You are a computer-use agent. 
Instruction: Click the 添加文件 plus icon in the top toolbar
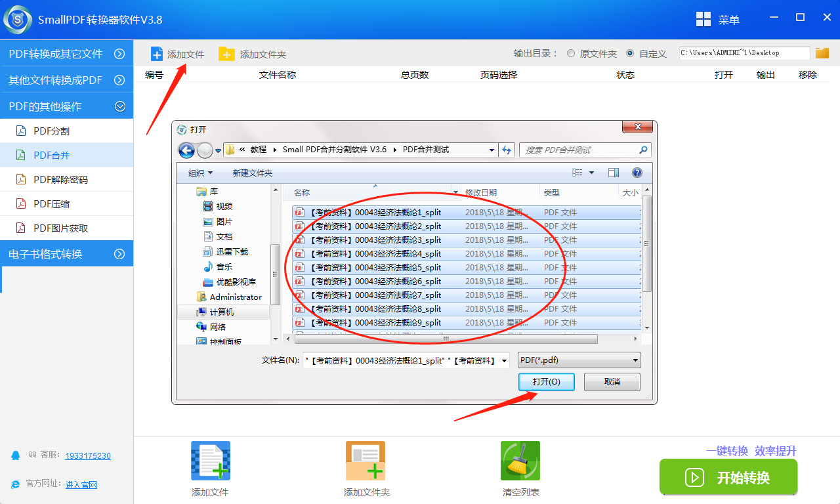(x=156, y=54)
